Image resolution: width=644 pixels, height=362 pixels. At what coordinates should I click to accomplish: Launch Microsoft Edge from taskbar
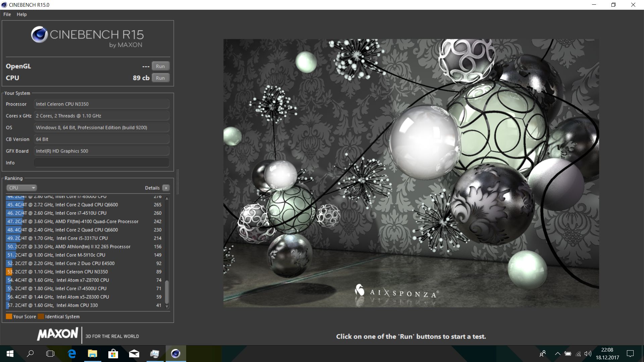(x=72, y=354)
